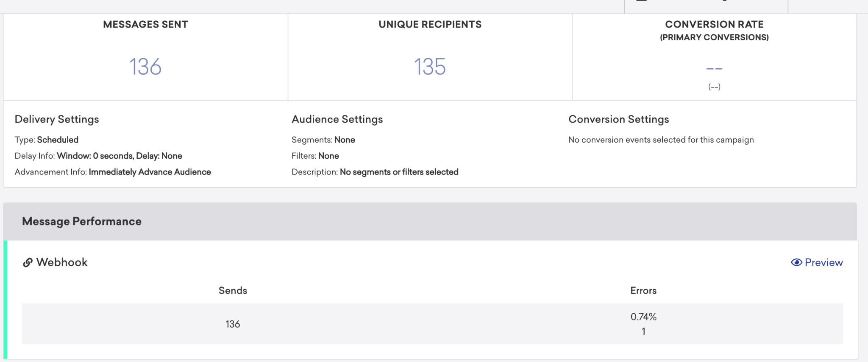Click the Errors column header

coord(643,291)
